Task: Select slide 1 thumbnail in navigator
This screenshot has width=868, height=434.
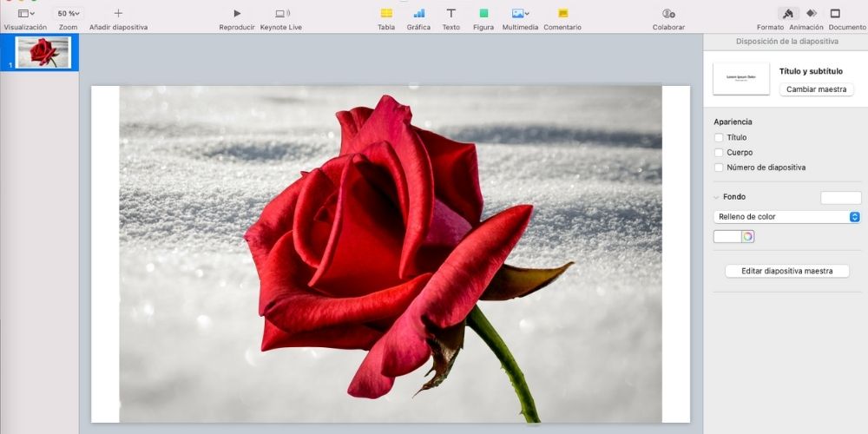Action: [x=43, y=53]
